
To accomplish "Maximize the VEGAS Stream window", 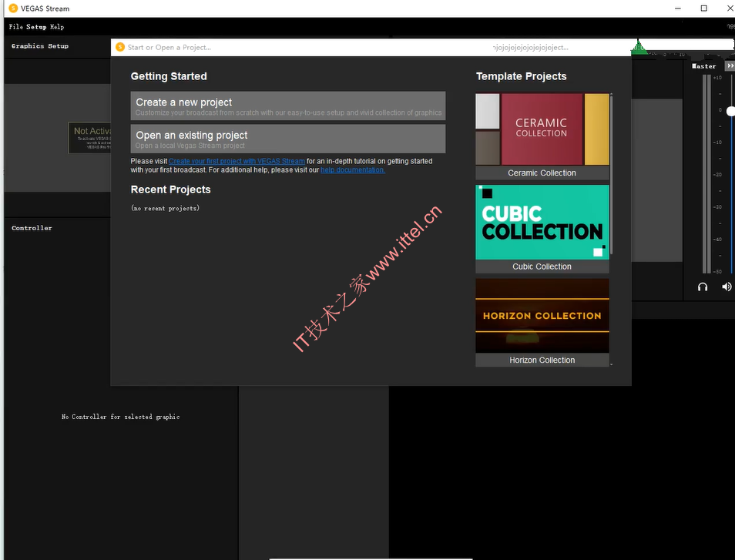I will pos(703,8).
